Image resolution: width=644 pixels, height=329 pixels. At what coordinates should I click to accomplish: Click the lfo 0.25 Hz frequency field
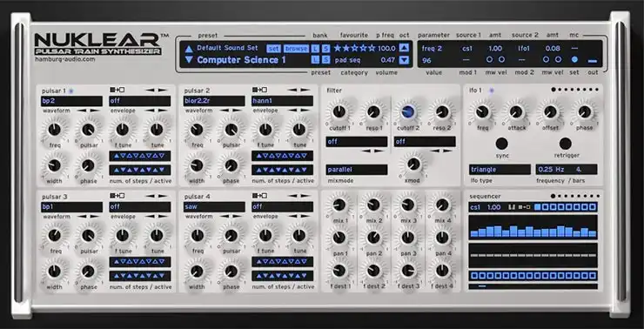552,169
